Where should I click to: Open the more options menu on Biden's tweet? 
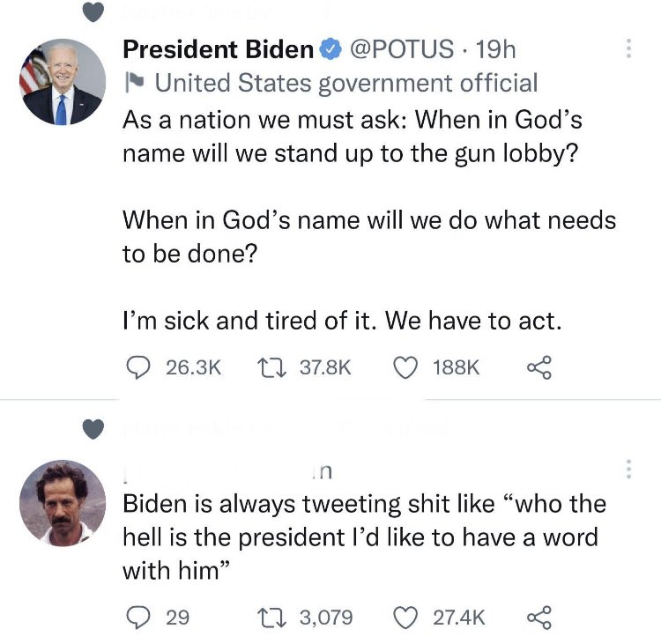[628, 49]
